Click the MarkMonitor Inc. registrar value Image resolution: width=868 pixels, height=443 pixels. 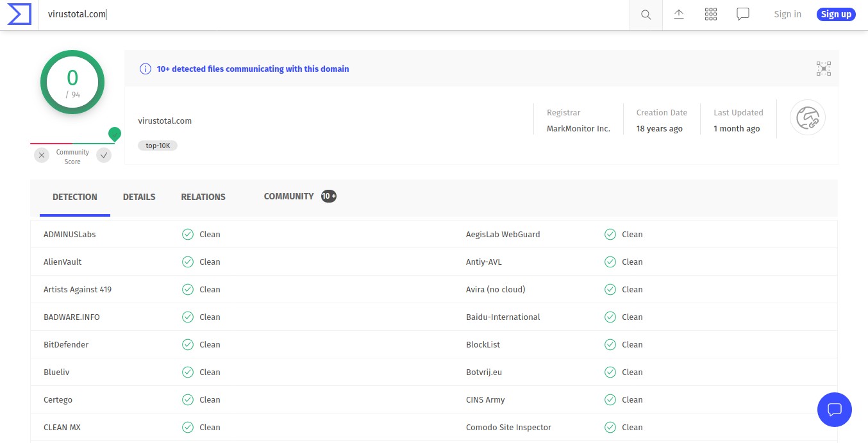pos(578,128)
